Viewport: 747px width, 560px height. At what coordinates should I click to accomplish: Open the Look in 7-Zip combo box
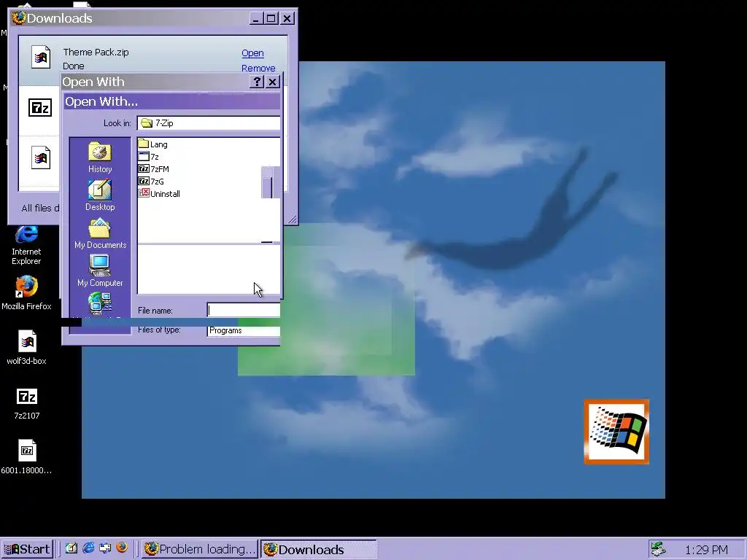point(208,122)
